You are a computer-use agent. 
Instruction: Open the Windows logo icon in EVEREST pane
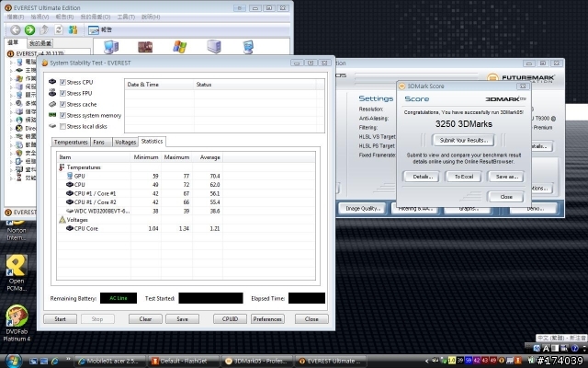(x=180, y=47)
